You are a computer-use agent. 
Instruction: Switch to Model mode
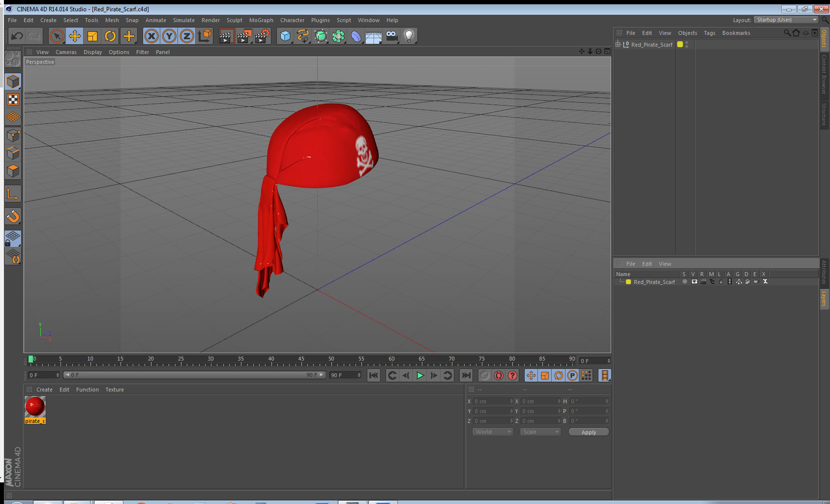coord(13,82)
